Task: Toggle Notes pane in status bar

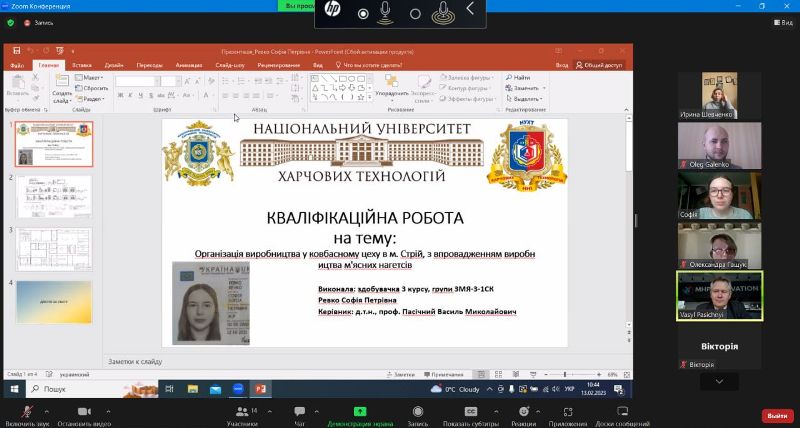Action: pyautogui.click(x=401, y=375)
